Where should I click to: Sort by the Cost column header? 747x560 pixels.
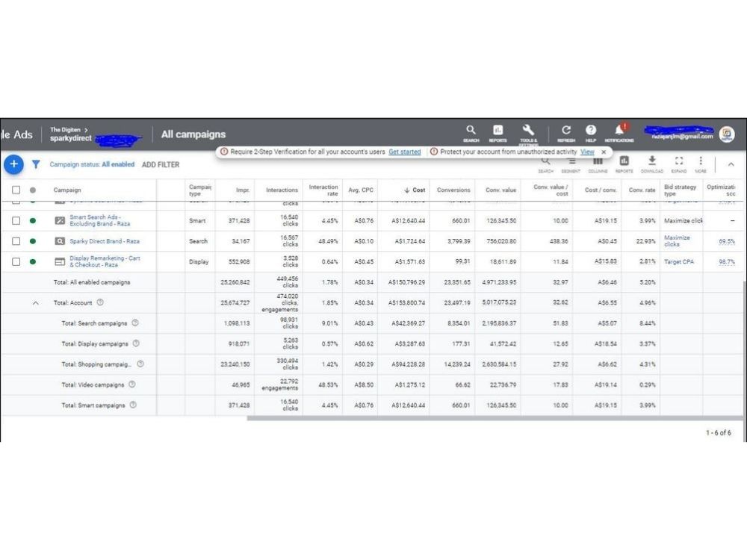point(415,190)
